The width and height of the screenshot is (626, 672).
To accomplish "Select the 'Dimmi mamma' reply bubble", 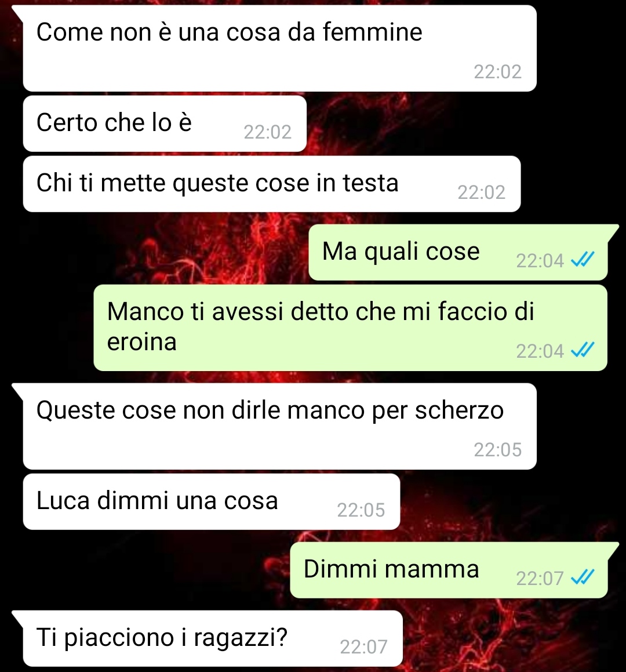I will 449,570.
